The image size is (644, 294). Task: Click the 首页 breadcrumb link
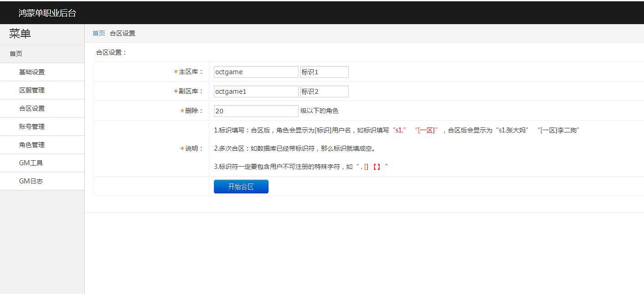(99, 33)
